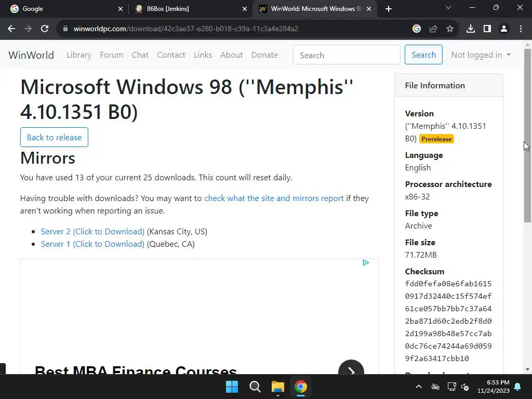This screenshot has width=532, height=399.
Task: Close the Google tab
Action: [120, 9]
